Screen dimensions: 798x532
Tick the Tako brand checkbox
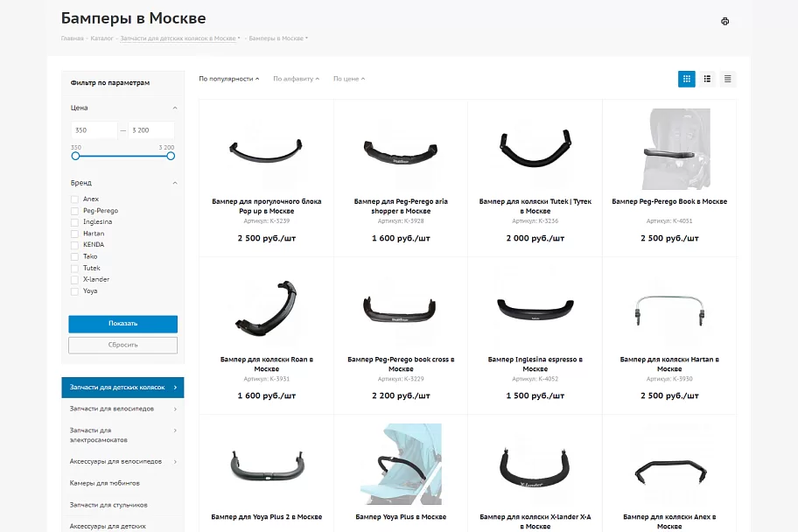pyautogui.click(x=75, y=256)
